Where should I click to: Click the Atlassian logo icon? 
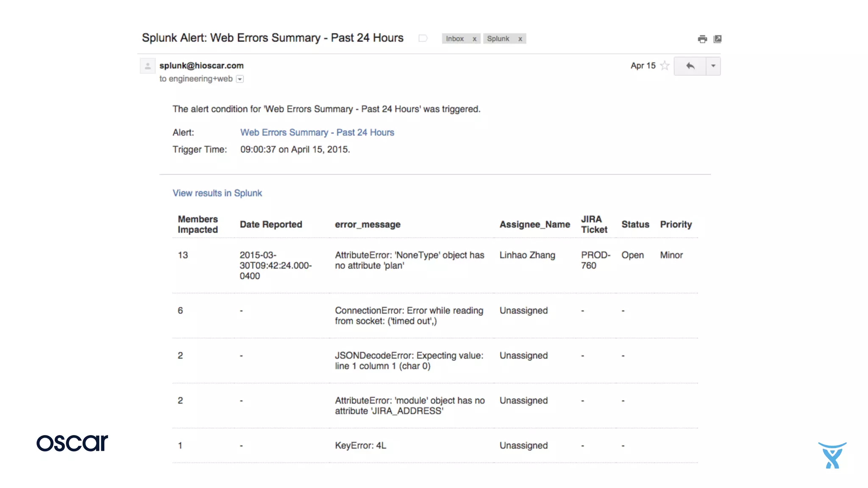832,455
